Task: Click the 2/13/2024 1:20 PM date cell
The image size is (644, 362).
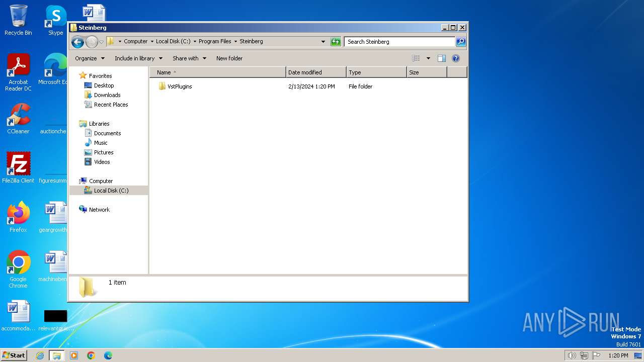Action: click(311, 86)
